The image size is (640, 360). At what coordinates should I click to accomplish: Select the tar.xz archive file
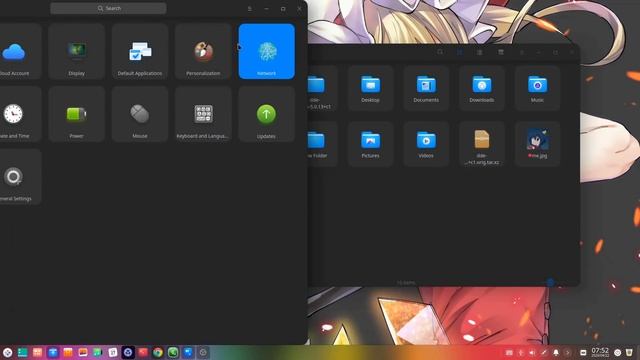(x=482, y=144)
